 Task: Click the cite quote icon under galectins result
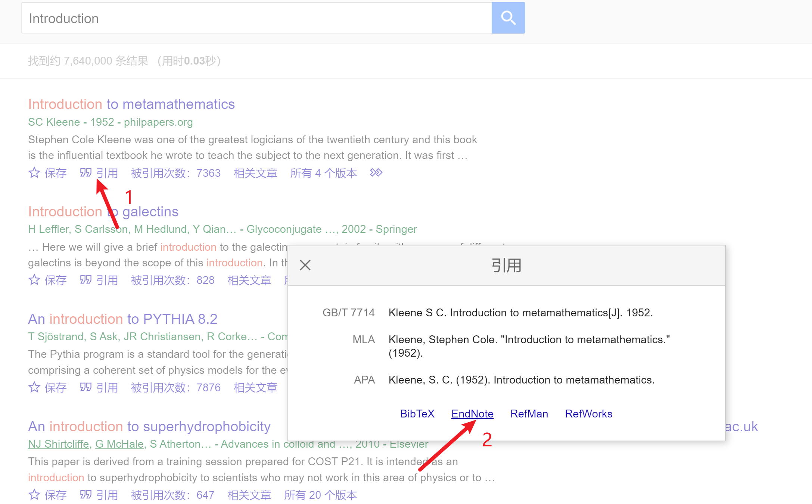pyautogui.click(x=85, y=280)
